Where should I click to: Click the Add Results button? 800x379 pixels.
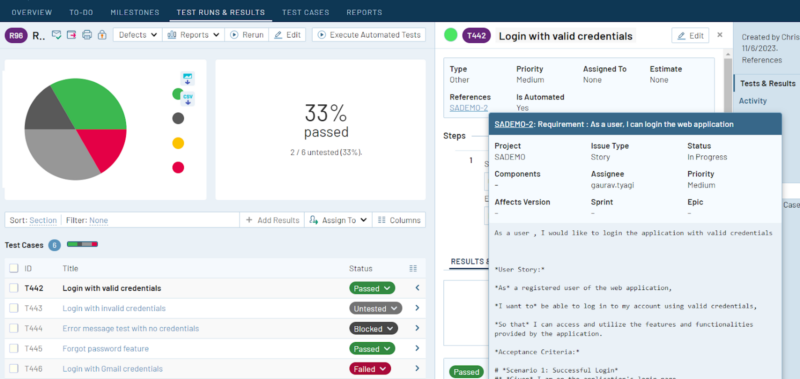coord(272,220)
